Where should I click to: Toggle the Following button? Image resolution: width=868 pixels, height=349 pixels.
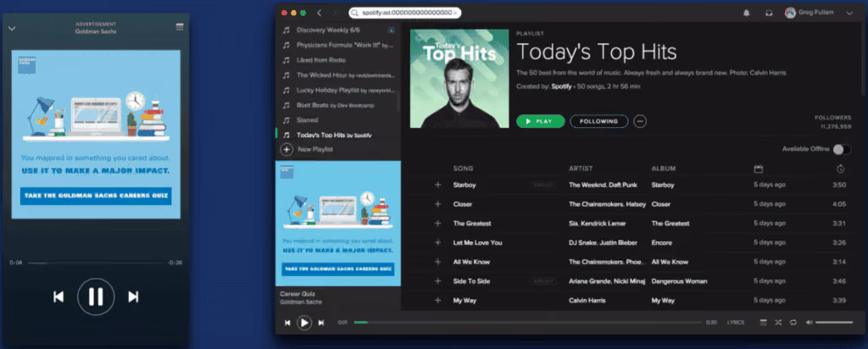[599, 121]
